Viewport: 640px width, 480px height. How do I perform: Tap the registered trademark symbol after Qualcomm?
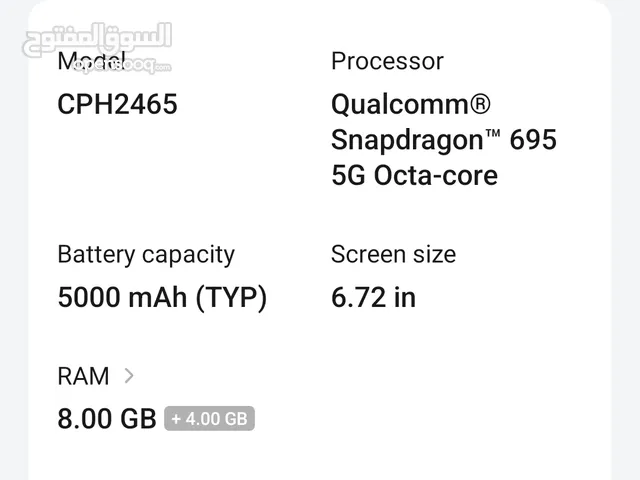480,103
